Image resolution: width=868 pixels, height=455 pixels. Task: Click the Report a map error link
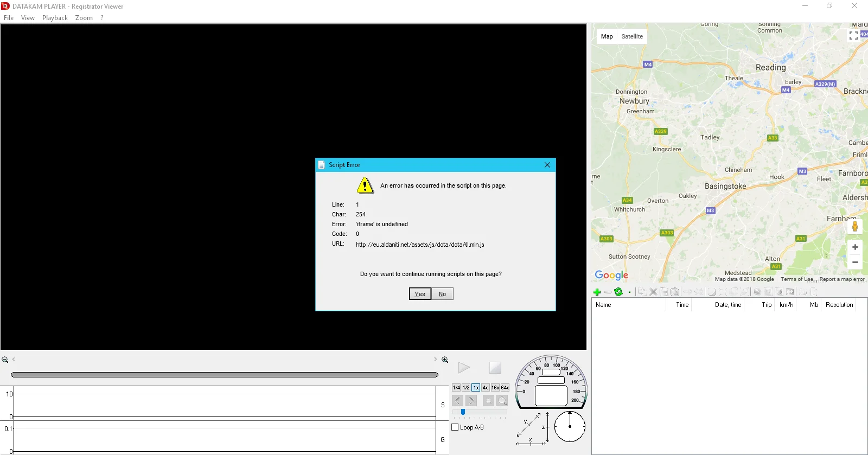tap(842, 279)
